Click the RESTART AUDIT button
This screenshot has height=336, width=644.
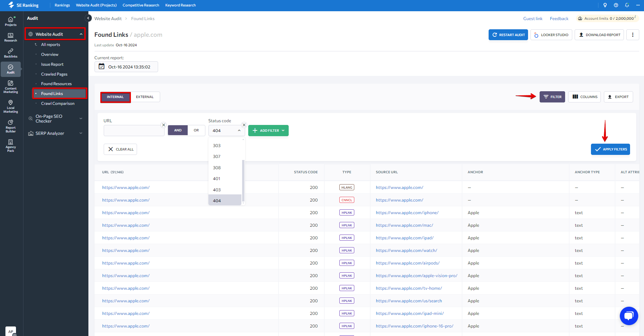click(508, 35)
